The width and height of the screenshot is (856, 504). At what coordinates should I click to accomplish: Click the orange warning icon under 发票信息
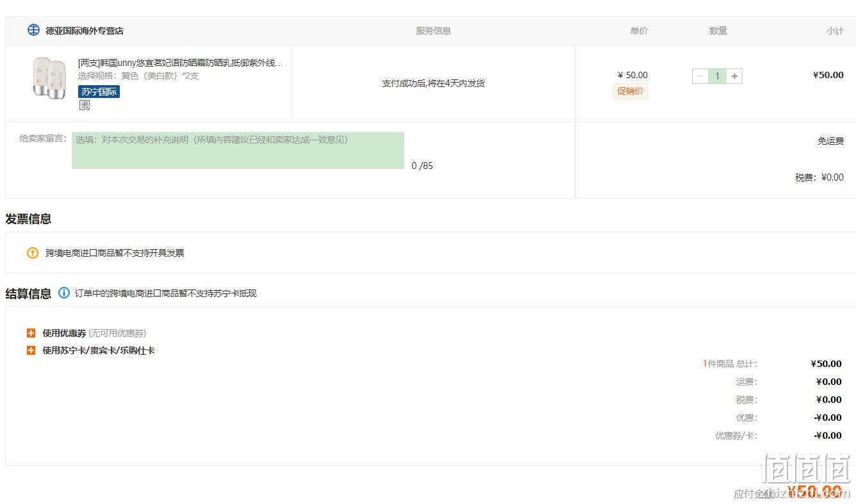click(33, 253)
